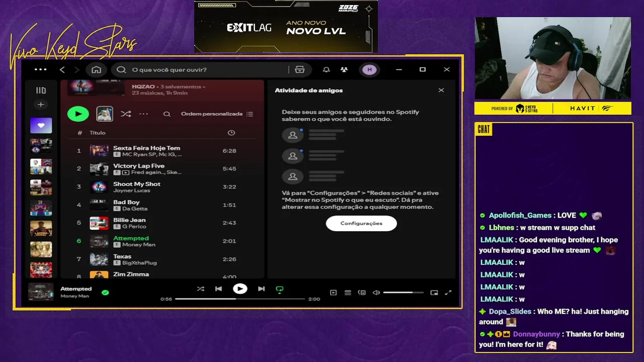
Task: Open the Browse icon in search bar
Action: (x=300, y=69)
